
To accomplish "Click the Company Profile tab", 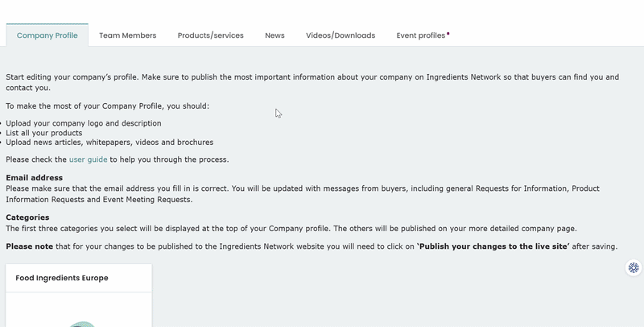I will [x=47, y=35].
